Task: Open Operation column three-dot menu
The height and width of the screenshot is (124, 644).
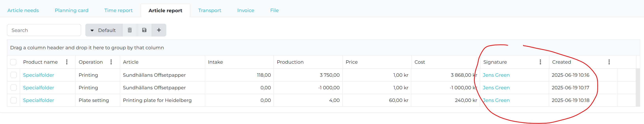Action: click(x=111, y=62)
